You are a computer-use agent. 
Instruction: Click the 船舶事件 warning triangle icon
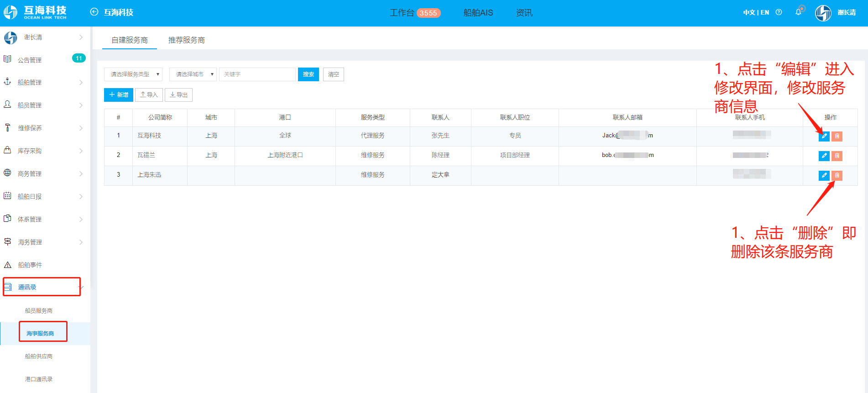[7, 265]
